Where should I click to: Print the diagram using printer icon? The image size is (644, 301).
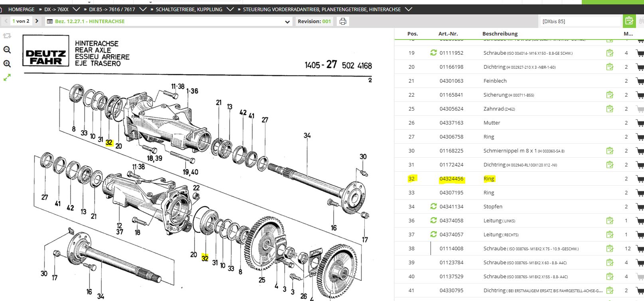tap(343, 22)
